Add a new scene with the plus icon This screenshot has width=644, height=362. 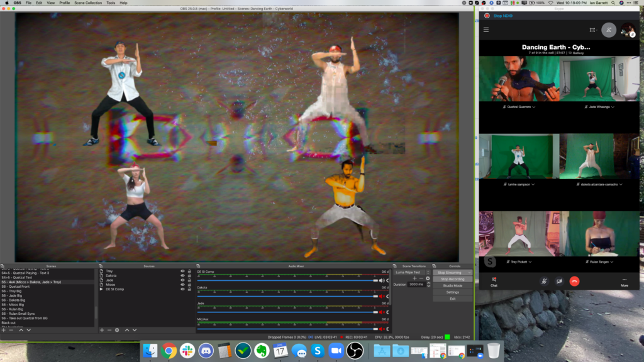(4, 329)
